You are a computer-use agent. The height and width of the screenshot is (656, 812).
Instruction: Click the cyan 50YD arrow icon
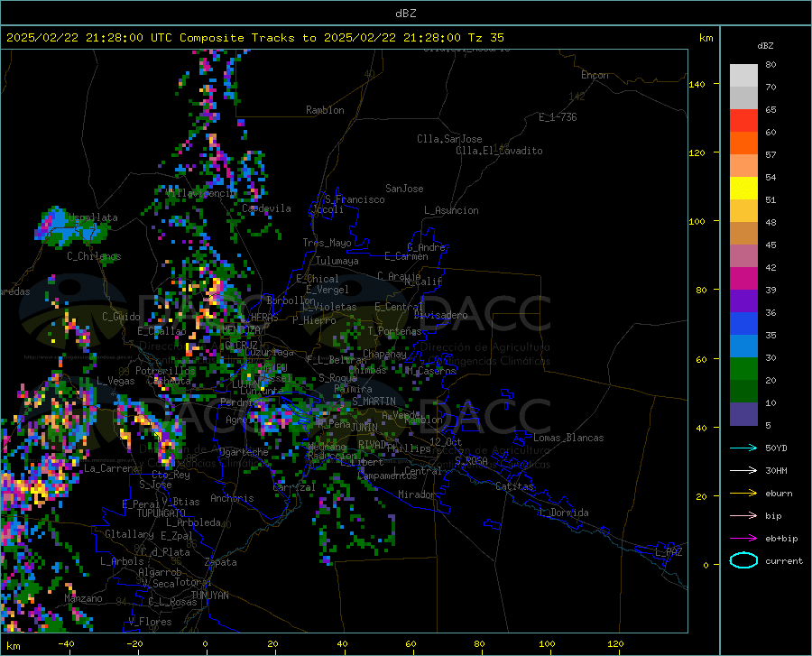[x=743, y=448]
